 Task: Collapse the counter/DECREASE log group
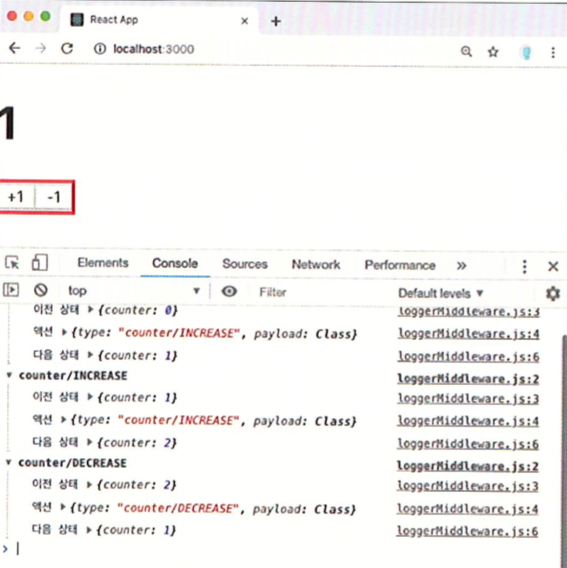tap(9, 462)
